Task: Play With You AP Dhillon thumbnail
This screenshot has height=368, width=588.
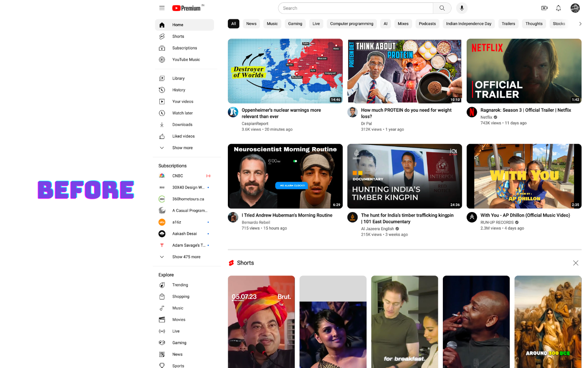Action: click(524, 176)
